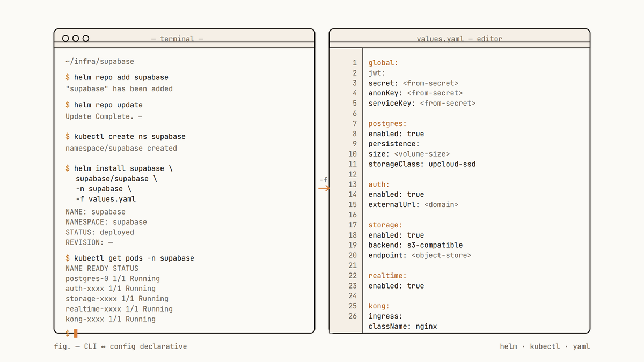The width and height of the screenshot is (644, 362).
Task: Click the 'className: nginx' line
Action: [402, 326]
